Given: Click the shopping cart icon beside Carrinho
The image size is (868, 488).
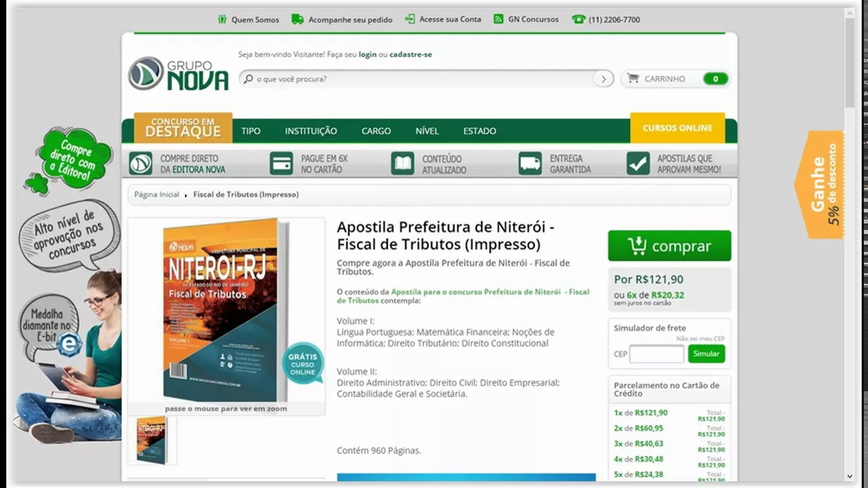Looking at the screenshot, I should click(x=632, y=79).
